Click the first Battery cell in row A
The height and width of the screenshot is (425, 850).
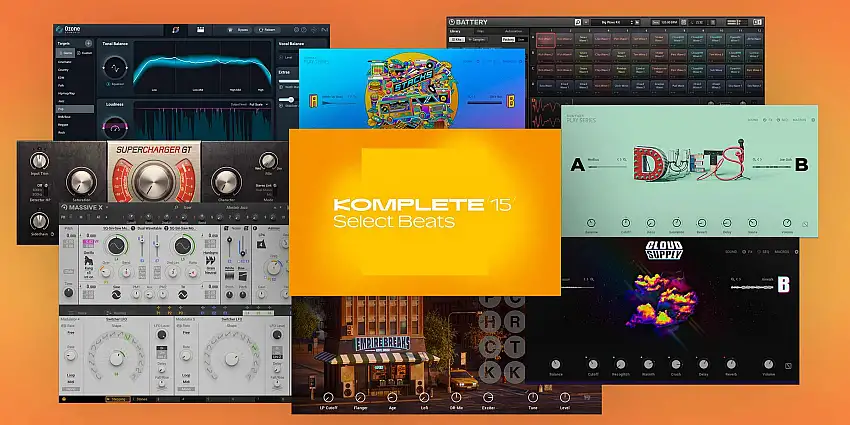546,40
